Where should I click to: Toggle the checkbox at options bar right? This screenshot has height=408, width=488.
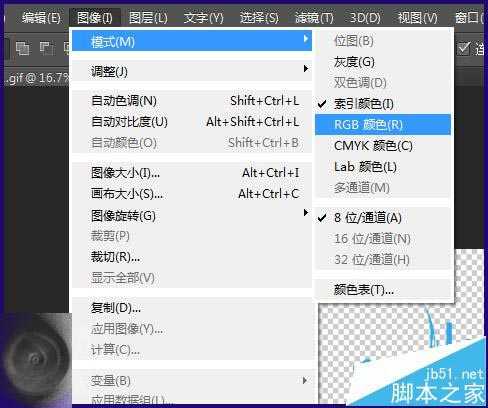464,48
